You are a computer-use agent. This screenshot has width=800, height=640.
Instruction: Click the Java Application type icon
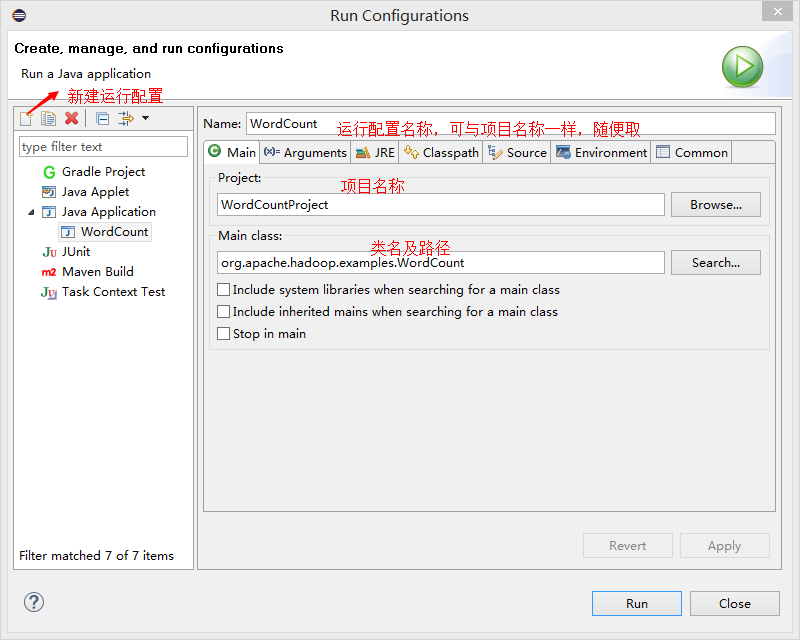pyautogui.click(x=49, y=212)
